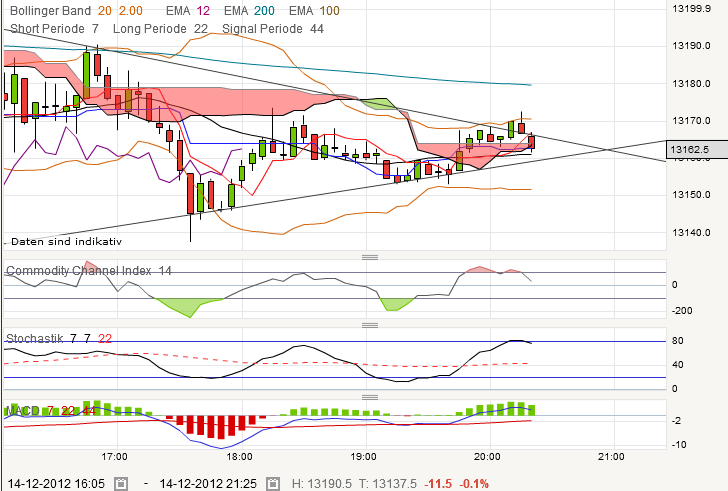Select the EMA 200 legend entry
The height and width of the screenshot is (491, 728).
coord(249,11)
